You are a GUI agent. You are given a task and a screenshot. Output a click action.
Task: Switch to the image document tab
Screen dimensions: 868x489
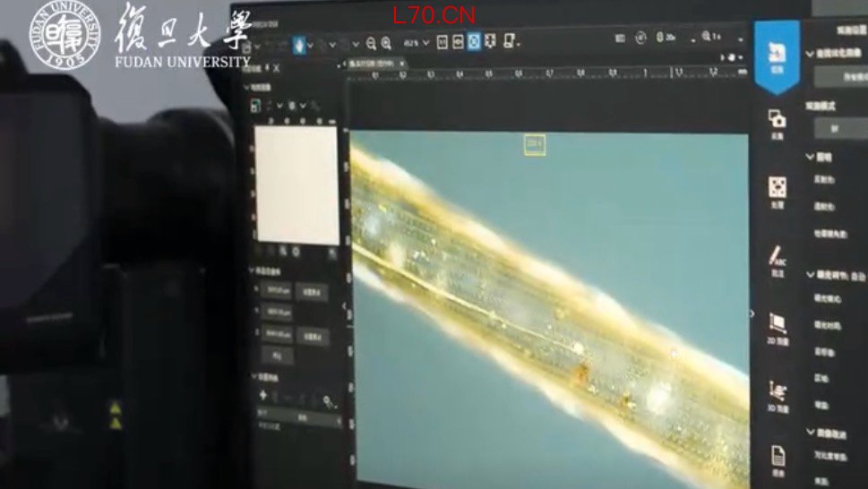pyautogui.click(x=374, y=64)
